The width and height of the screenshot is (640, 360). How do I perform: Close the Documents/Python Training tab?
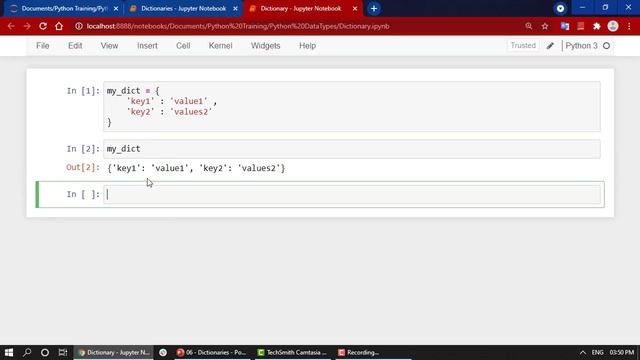pos(116,9)
